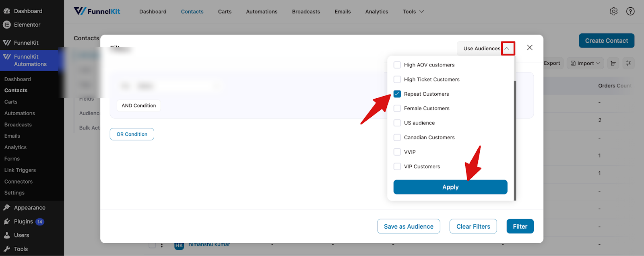Open the help question mark icon
Viewport: 644px width, 256px height.
click(630, 12)
